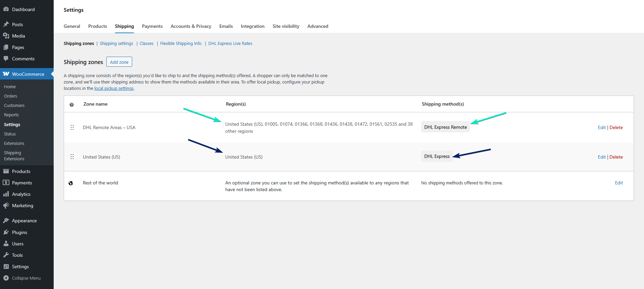Select the Shipping settings tab
Image resolution: width=644 pixels, height=289 pixels.
pyautogui.click(x=124, y=26)
